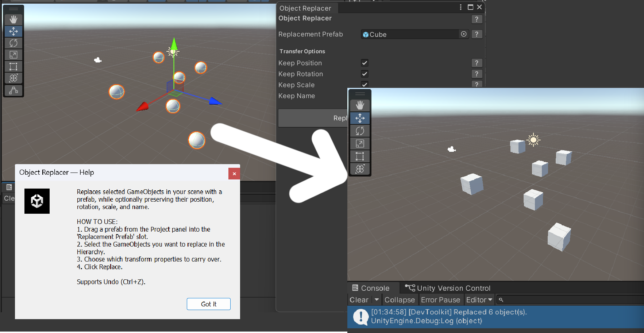The image size is (644, 333).
Task: Click the 'HOW TO USE:' text in Help
Action: click(x=97, y=222)
